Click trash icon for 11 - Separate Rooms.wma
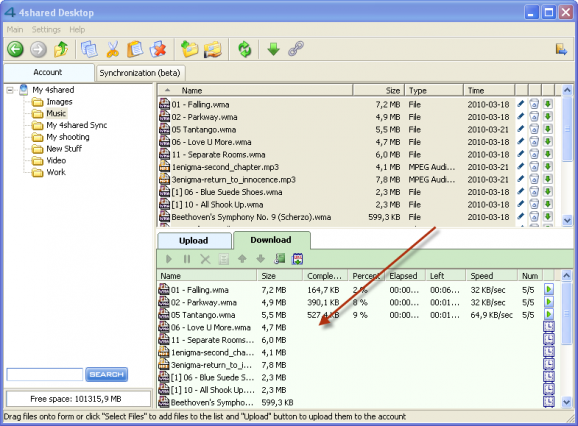578x426 pixels. point(534,154)
